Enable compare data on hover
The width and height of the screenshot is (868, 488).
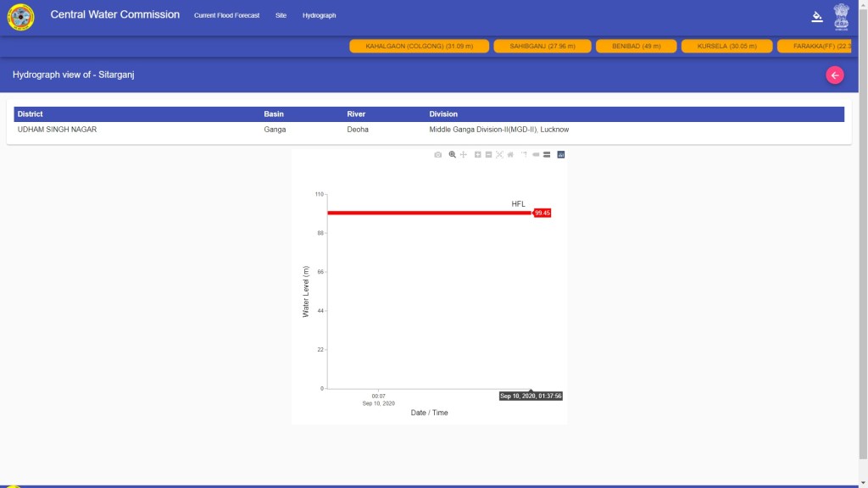point(547,155)
